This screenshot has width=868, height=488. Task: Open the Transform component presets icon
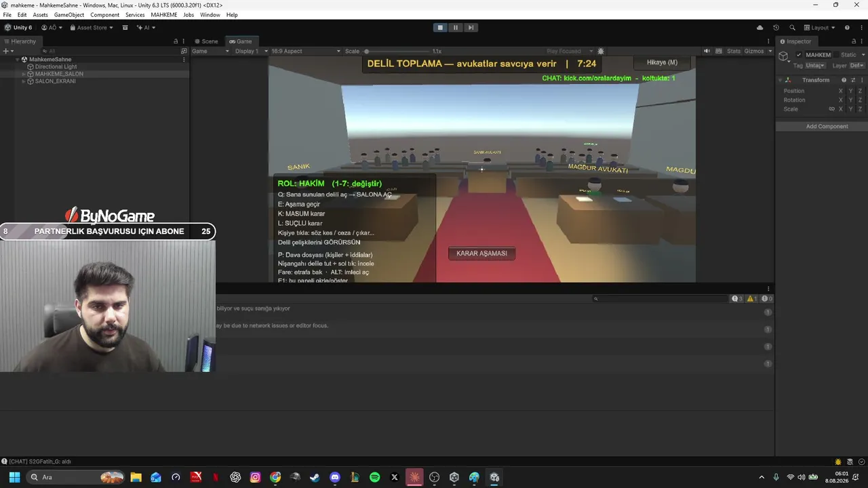(x=852, y=80)
